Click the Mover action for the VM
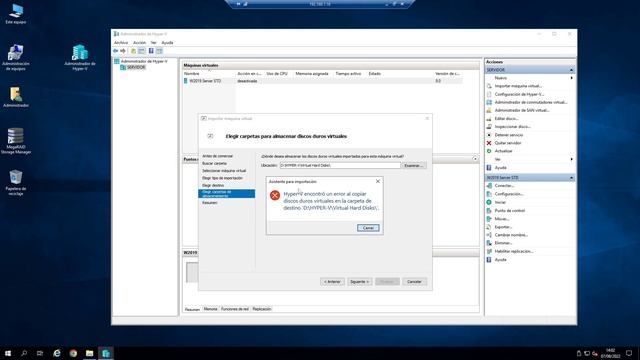640x360 pixels. pos(502,219)
